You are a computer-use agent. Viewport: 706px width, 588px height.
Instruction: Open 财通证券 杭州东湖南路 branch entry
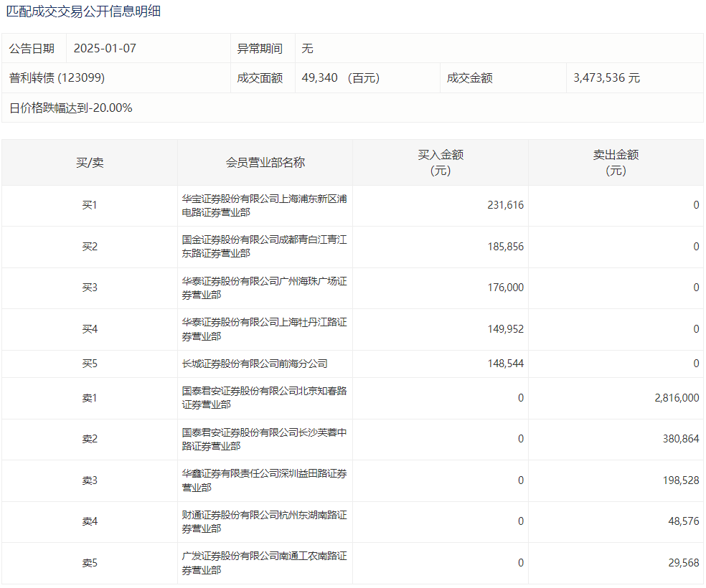click(264, 521)
